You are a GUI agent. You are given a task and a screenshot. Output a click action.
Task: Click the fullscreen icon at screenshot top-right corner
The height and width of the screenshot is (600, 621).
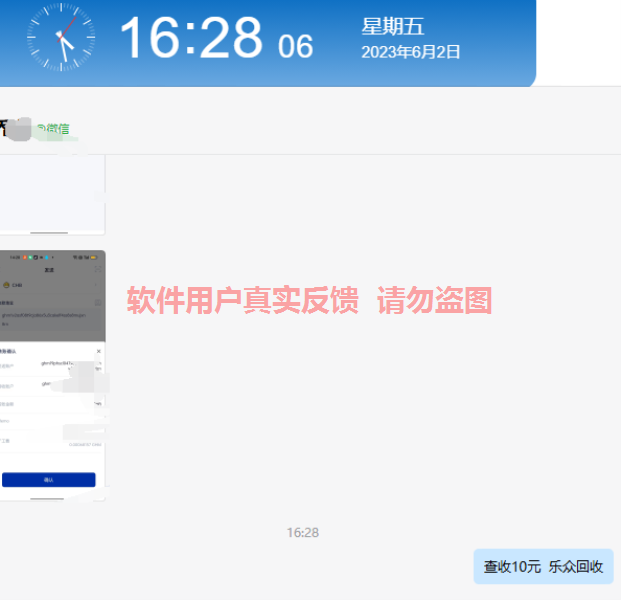[x=97, y=269]
